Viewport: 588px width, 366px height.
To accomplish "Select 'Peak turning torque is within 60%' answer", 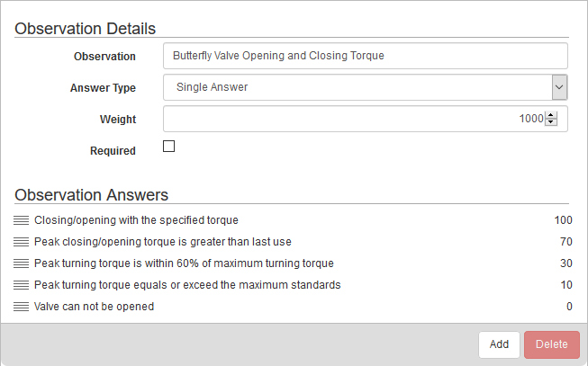I will [184, 263].
